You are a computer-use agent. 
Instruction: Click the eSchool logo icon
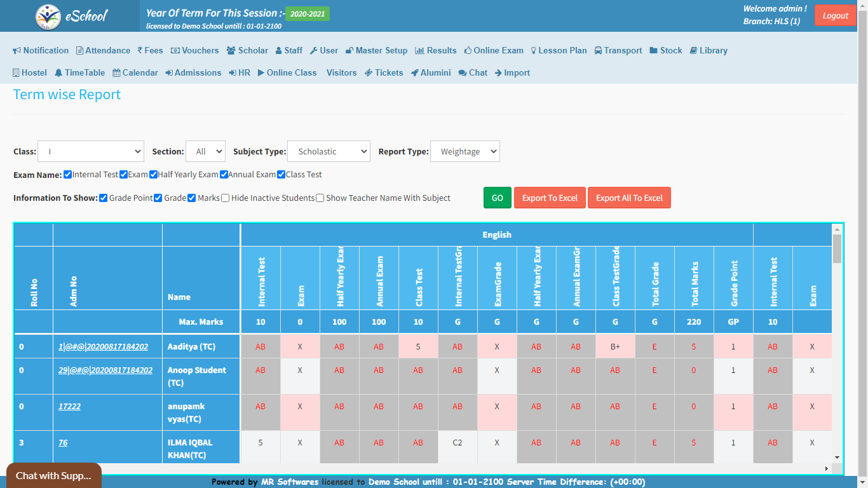pos(48,17)
